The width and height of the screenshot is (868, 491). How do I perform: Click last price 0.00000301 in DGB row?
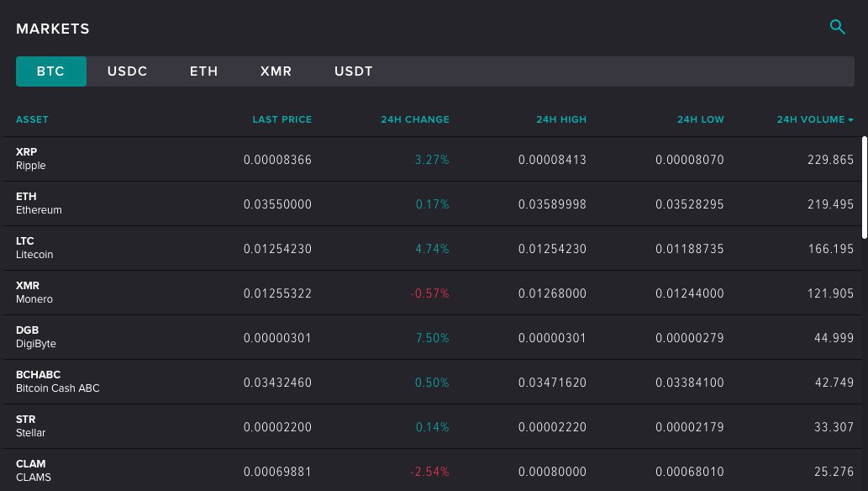(277, 338)
